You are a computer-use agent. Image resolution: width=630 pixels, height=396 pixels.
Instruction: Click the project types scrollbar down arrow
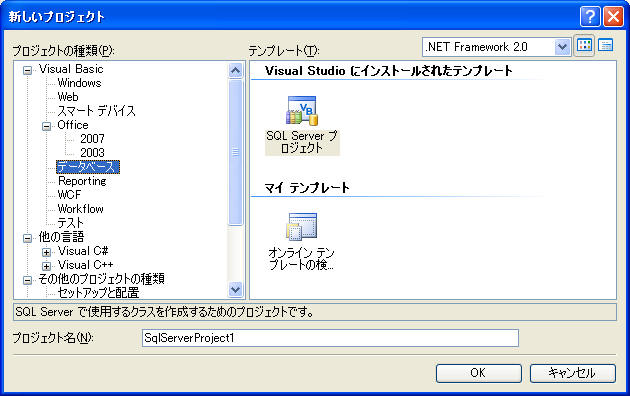[235, 289]
